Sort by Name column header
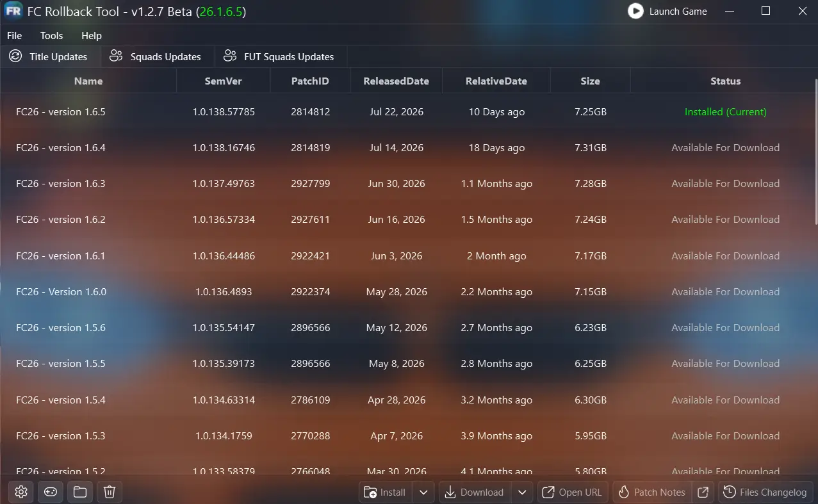Screen dimensions: 818x504 point(88,81)
